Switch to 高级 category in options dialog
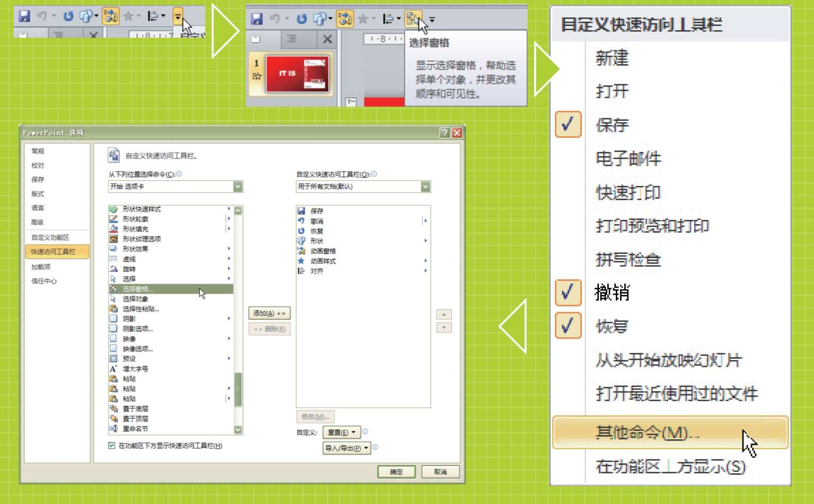The height and width of the screenshot is (504, 814). [x=37, y=222]
